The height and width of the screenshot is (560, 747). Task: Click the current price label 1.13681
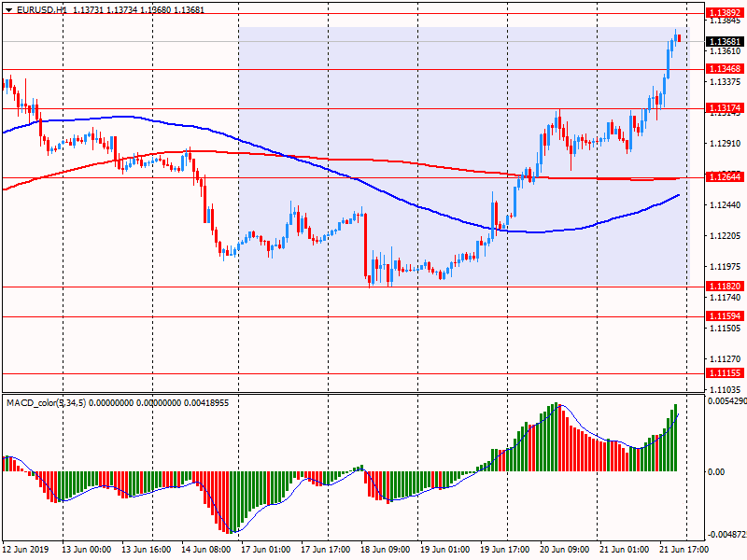(726, 42)
